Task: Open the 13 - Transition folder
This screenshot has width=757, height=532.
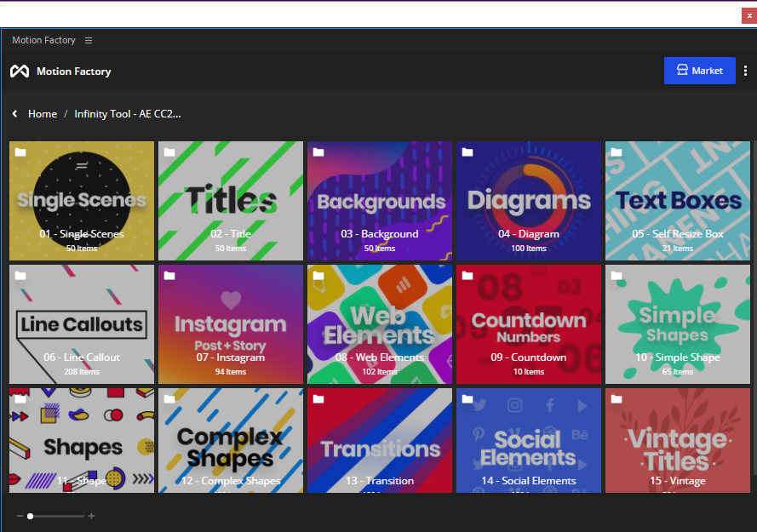Action: click(x=380, y=440)
